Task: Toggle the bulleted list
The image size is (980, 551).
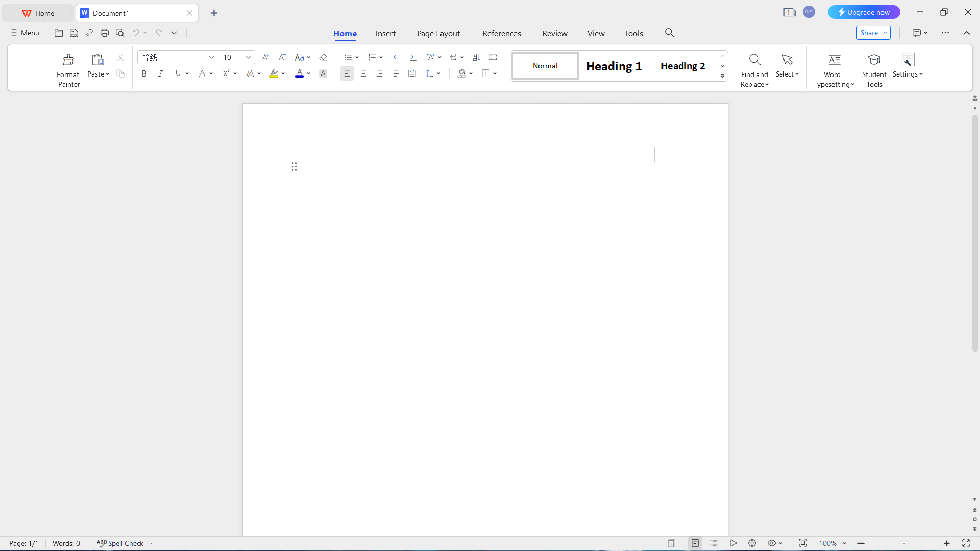Action: tap(348, 57)
